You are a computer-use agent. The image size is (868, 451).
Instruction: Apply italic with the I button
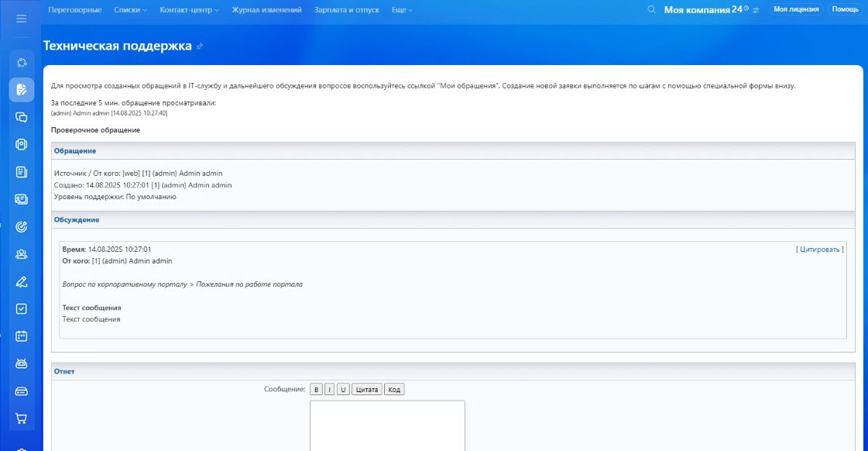pos(329,390)
